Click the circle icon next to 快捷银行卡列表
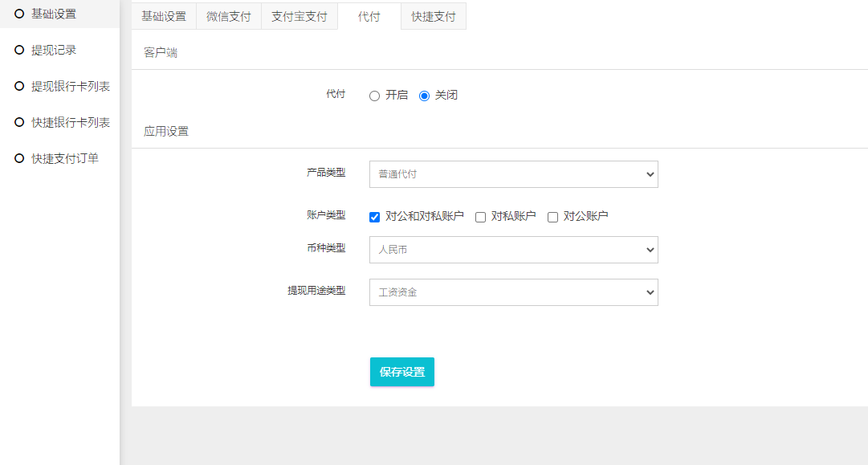This screenshot has height=465, width=868. [x=19, y=122]
